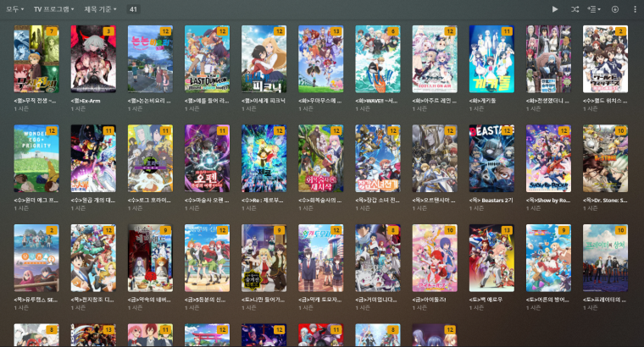Open the Beastars 2기 poster

(491, 158)
